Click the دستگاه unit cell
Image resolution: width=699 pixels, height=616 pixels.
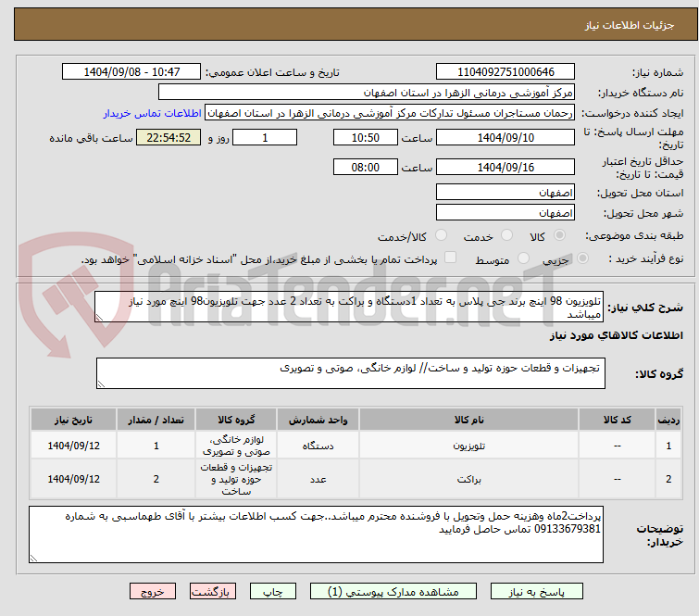pos(318,446)
